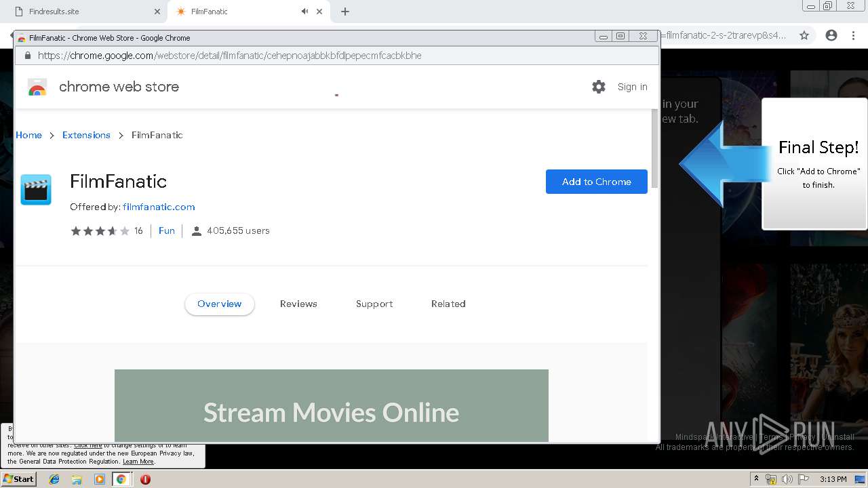
Task: Open the Learn More privacy link
Action: 138,462
